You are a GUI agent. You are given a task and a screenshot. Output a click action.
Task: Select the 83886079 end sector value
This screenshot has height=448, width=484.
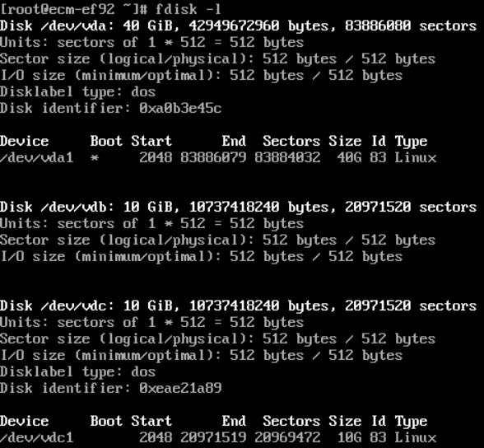pyautogui.click(x=213, y=158)
